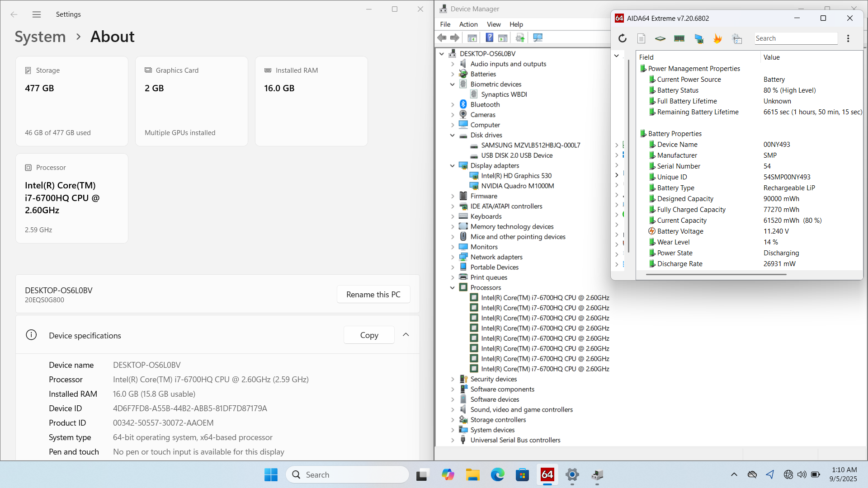Click the AIDA64 flame stability test icon
The height and width of the screenshot is (488, 868).
coord(717,38)
